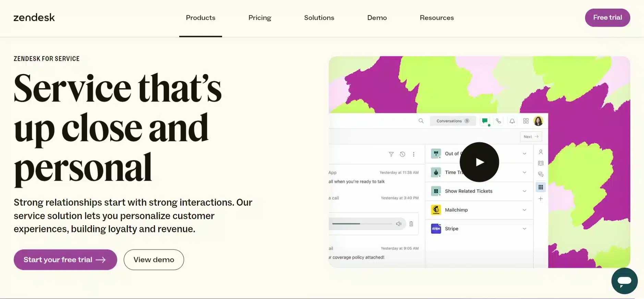Open the apps grid icon in top bar
The image size is (644, 299).
click(526, 121)
